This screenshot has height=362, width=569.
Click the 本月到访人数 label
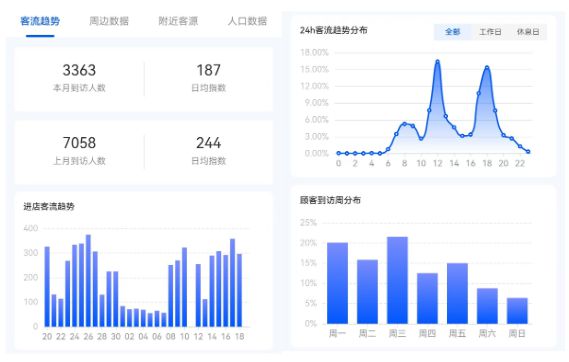[x=79, y=88]
